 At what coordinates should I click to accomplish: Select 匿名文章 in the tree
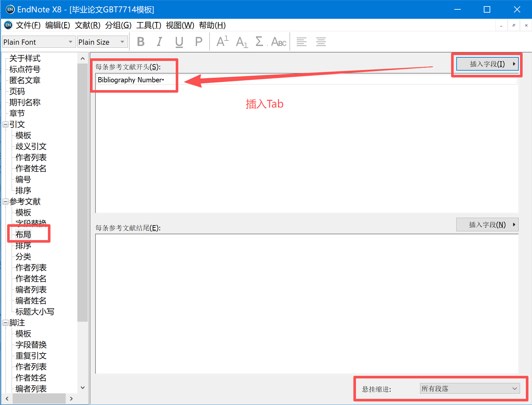click(x=25, y=80)
